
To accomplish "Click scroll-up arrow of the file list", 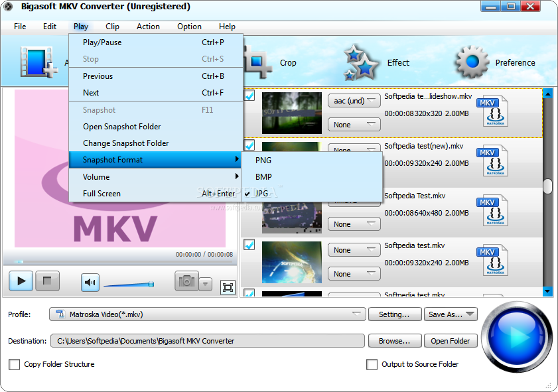I will pos(548,94).
